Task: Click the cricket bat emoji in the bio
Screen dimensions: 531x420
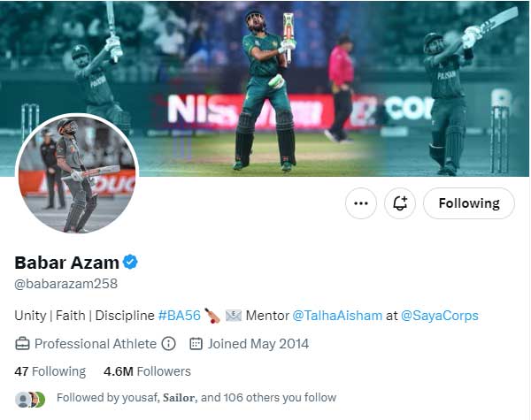Action: [x=212, y=315]
